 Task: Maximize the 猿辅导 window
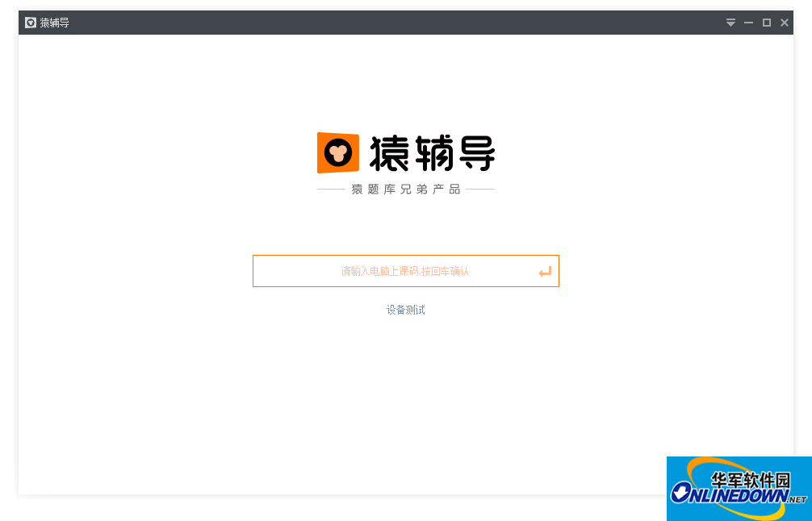(x=767, y=23)
